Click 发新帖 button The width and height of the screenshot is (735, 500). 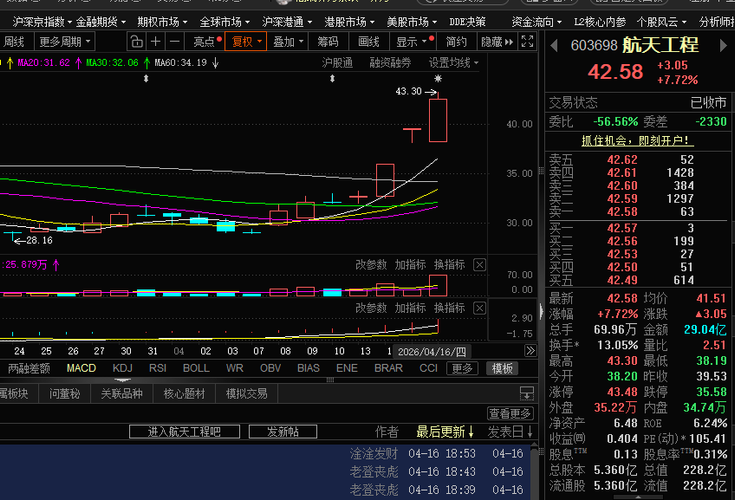click(x=283, y=432)
